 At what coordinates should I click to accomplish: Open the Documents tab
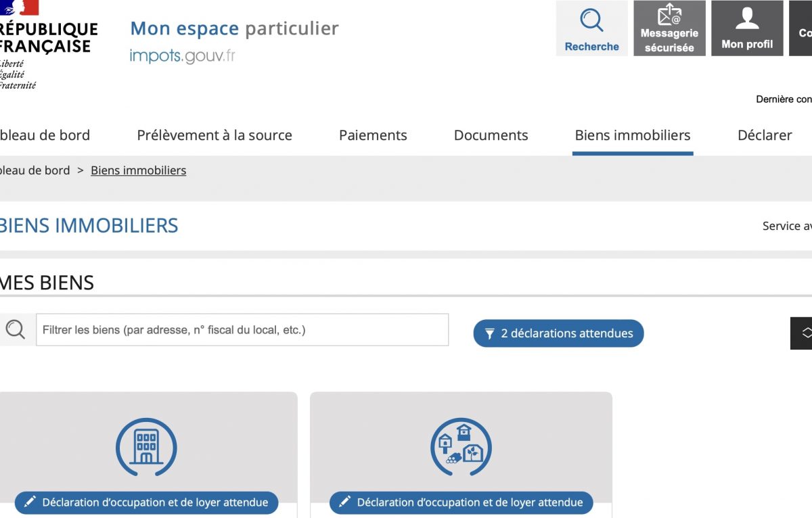pos(491,135)
